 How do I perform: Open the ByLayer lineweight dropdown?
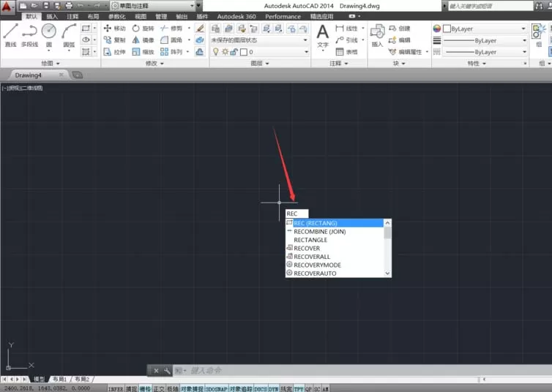485,40
